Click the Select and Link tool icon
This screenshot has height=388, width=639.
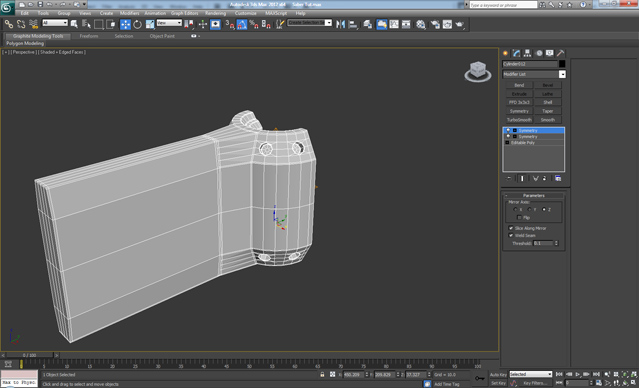point(8,24)
